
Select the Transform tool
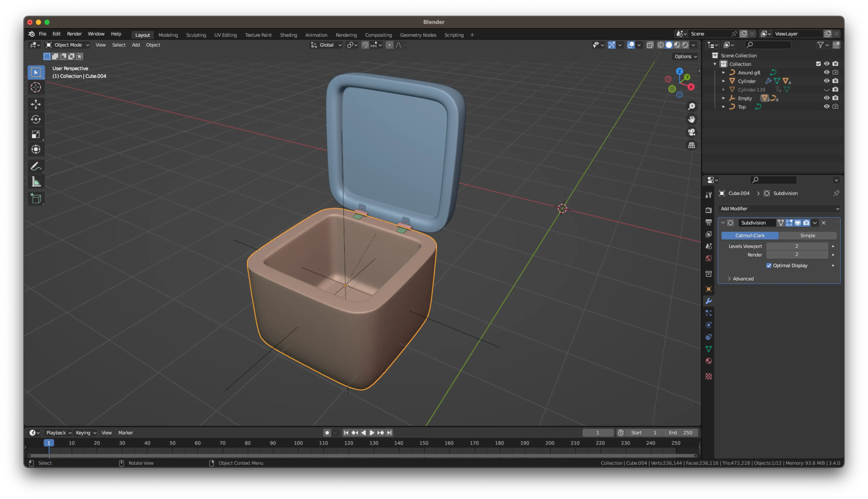[36, 149]
